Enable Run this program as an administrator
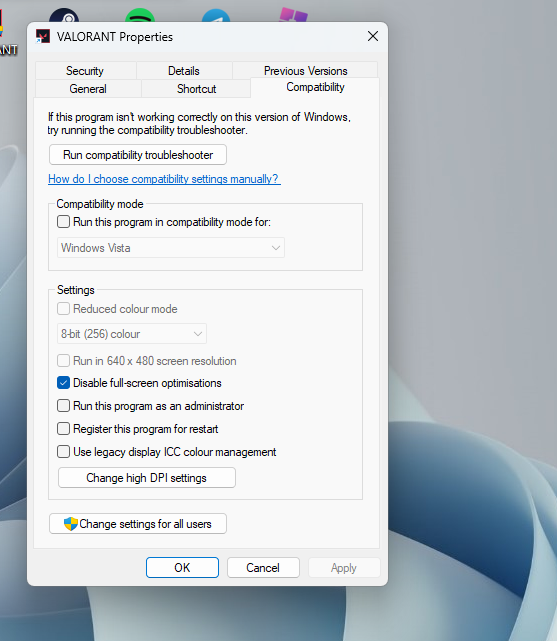 (x=63, y=406)
